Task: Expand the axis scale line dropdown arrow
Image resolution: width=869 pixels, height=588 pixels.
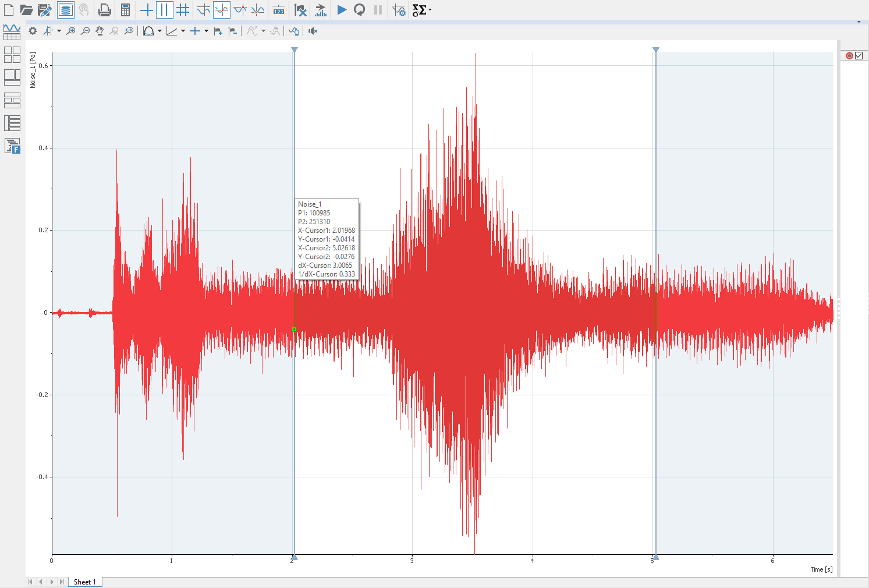Action: (183, 31)
